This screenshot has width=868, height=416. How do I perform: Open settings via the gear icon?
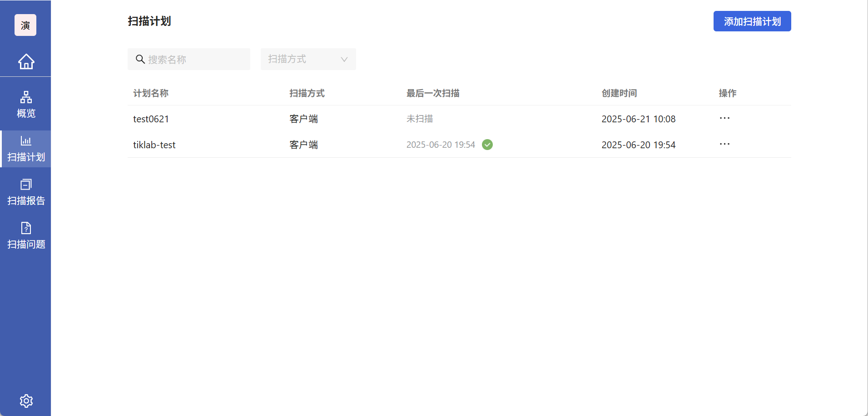(26, 401)
